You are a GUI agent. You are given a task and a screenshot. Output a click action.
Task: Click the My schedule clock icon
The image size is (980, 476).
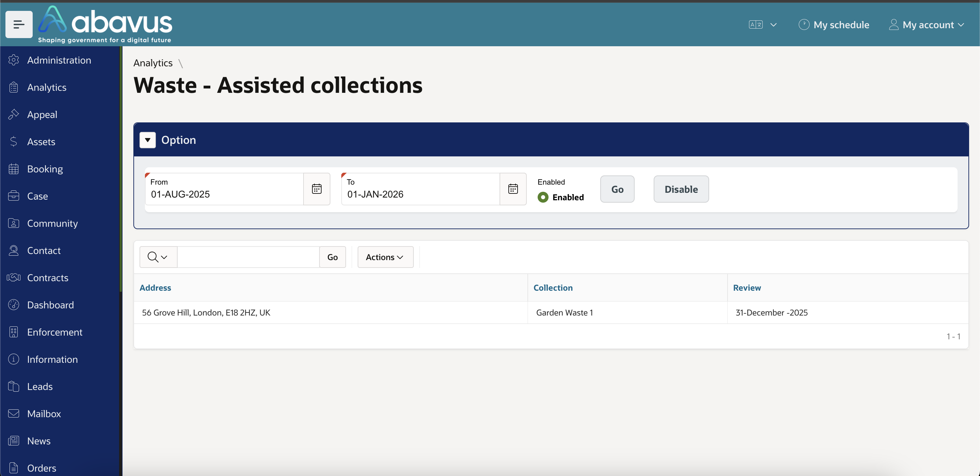pyautogui.click(x=803, y=25)
